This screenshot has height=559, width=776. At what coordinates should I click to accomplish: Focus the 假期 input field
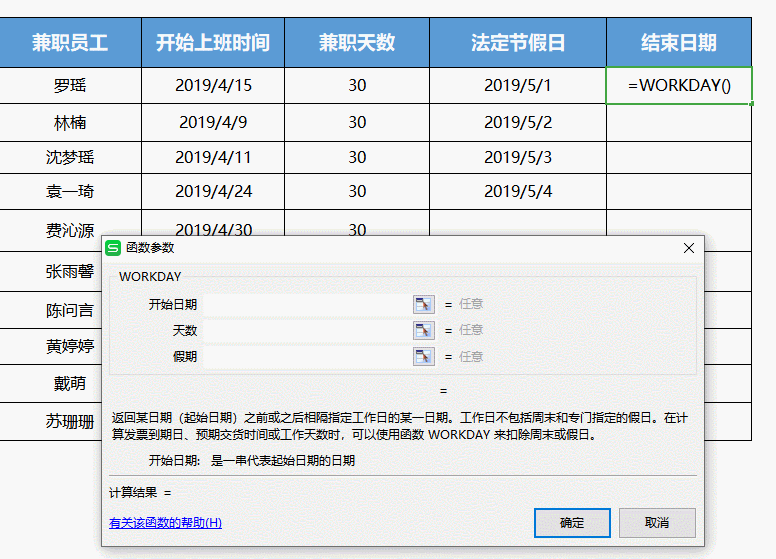point(305,356)
